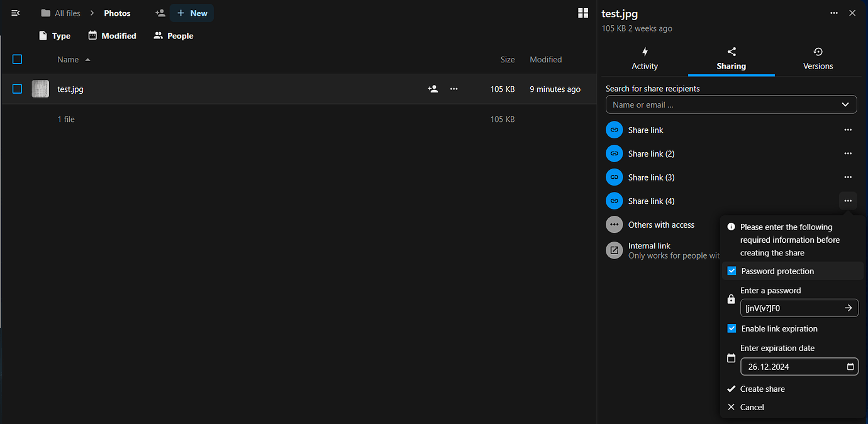Submit password with arrow button
This screenshot has width=868, height=424.
click(849, 308)
